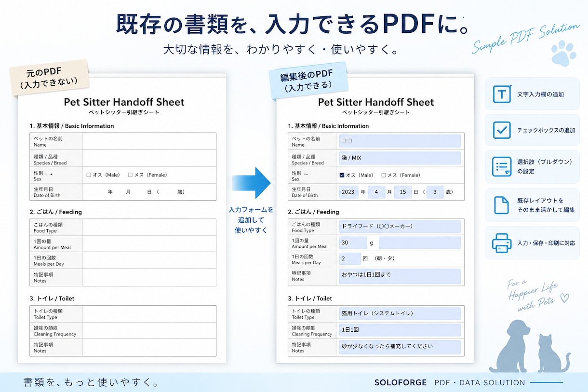Click the edited PDF title Pet Sitter Handoff Sheet
The image size is (588, 392).
pos(376,102)
